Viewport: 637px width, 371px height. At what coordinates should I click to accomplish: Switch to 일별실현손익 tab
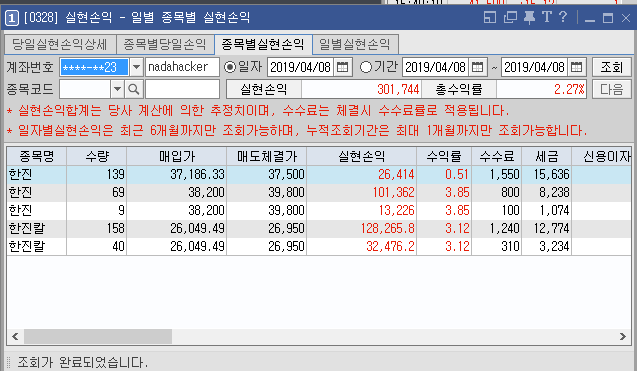tap(355, 44)
